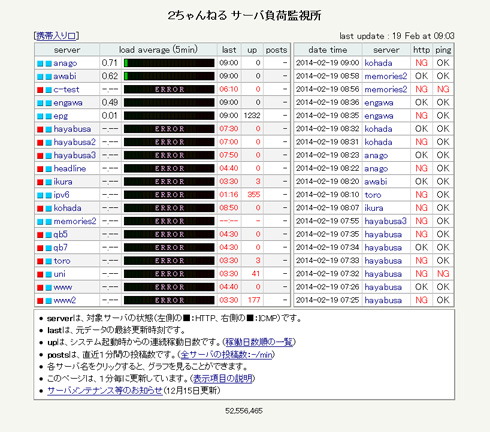Click the toro link at 08:10 log row
The height and width of the screenshot is (432, 490).
(373, 195)
